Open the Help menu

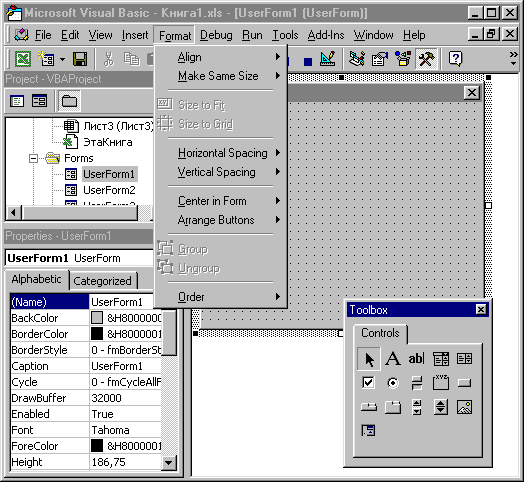click(414, 35)
